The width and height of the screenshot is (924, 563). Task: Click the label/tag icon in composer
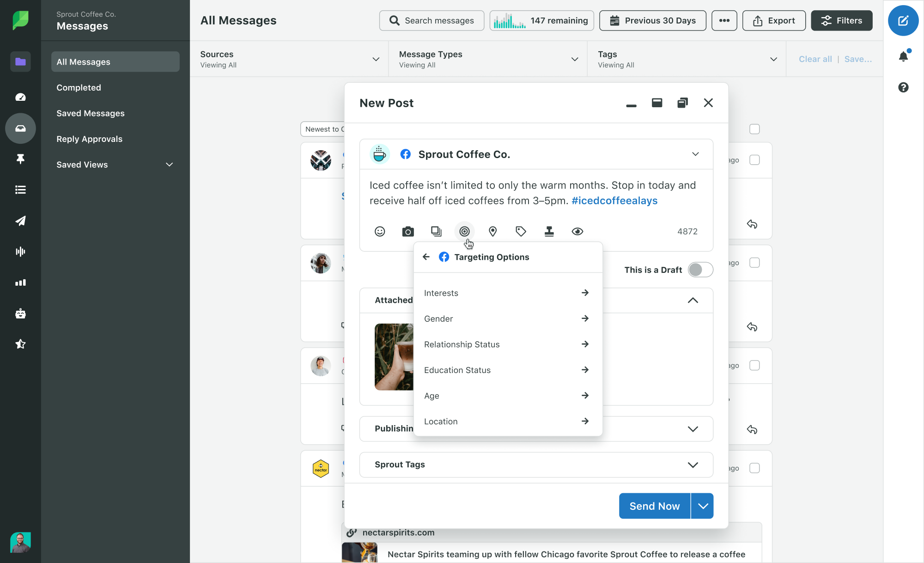point(522,231)
